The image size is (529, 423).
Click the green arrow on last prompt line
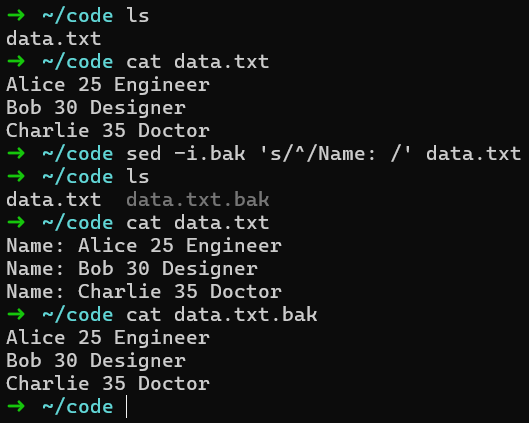(16, 406)
